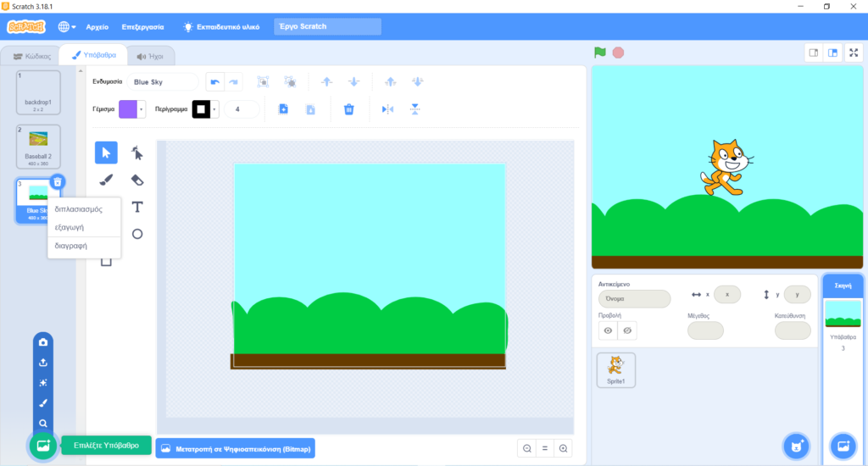The width and height of the screenshot is (868, 466).
Task: Enter full screen stage mode
Action: (854, 53)
